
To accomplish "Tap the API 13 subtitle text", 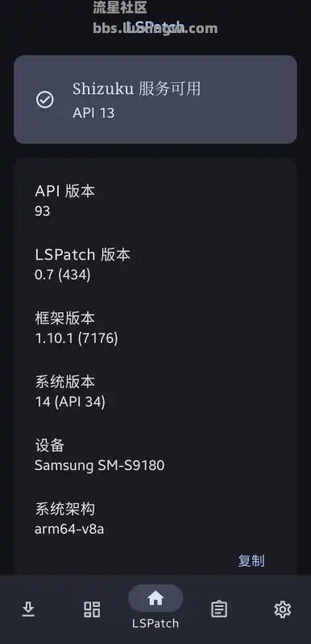I will pyautogui.click(x=93, y=113).
